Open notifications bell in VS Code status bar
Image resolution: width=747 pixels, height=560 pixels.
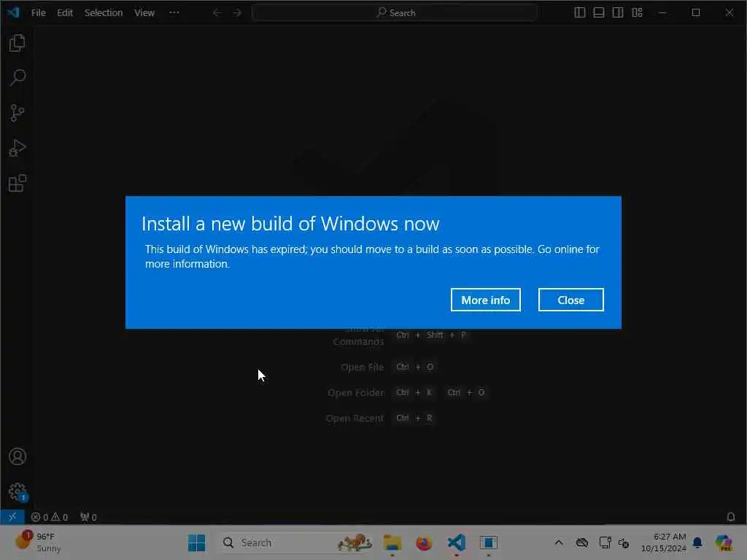(x=731, y=517)
